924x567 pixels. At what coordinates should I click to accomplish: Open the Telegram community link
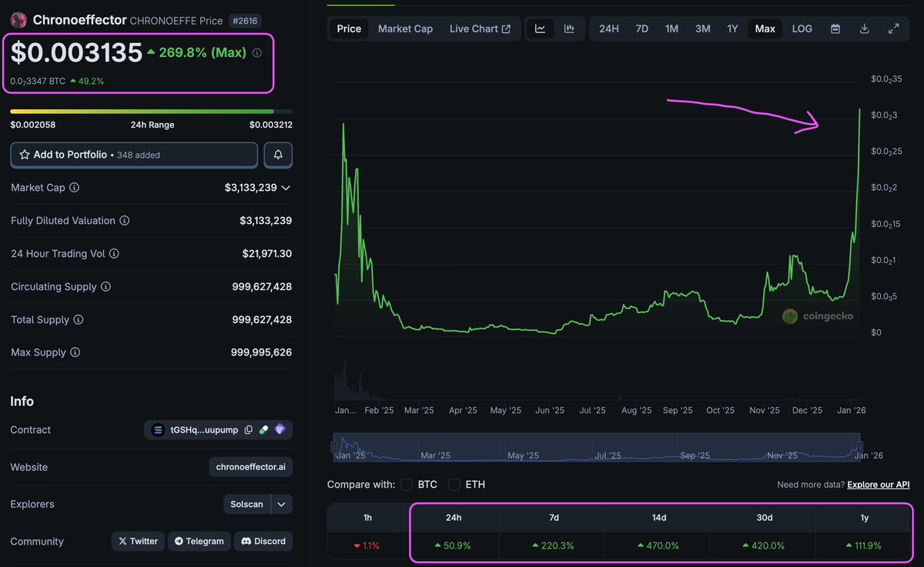199,542
